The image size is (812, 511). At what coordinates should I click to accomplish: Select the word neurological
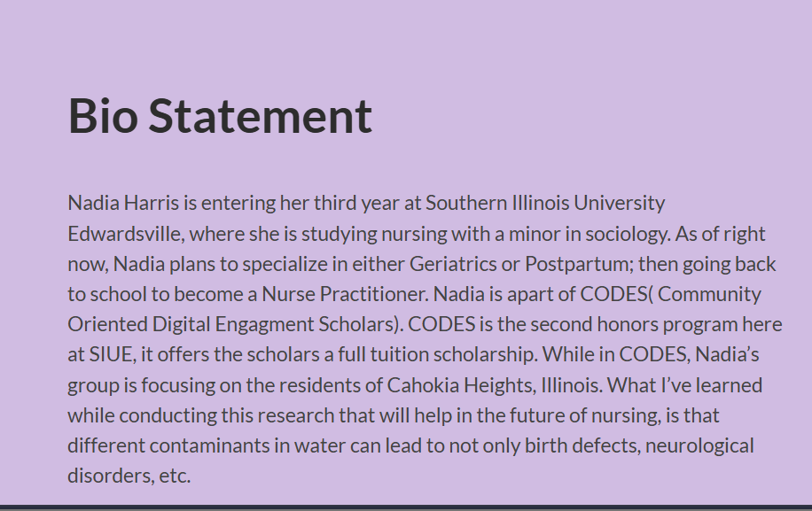pyautogui.click(x=699, y=445)
